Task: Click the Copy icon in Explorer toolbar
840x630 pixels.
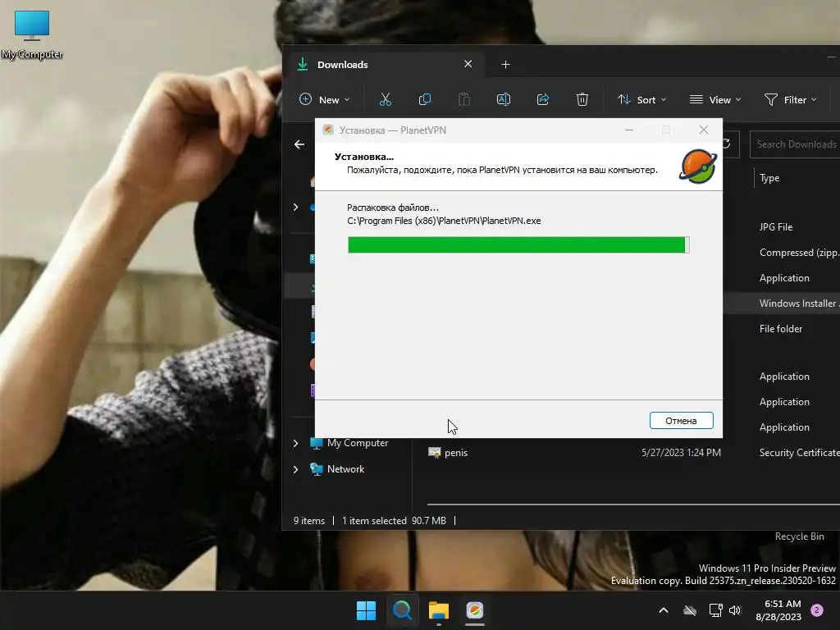Action: 425,99
